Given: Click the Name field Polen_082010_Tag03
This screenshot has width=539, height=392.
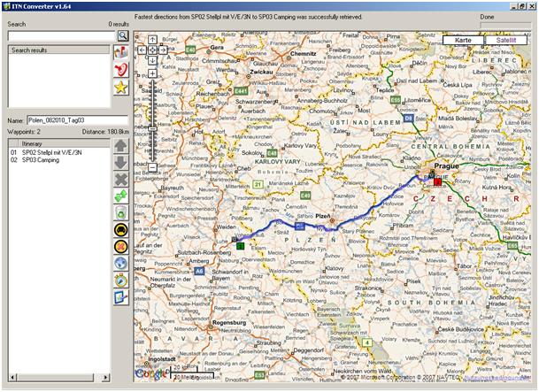Looking at the screenshot, I should coord(77,120).
